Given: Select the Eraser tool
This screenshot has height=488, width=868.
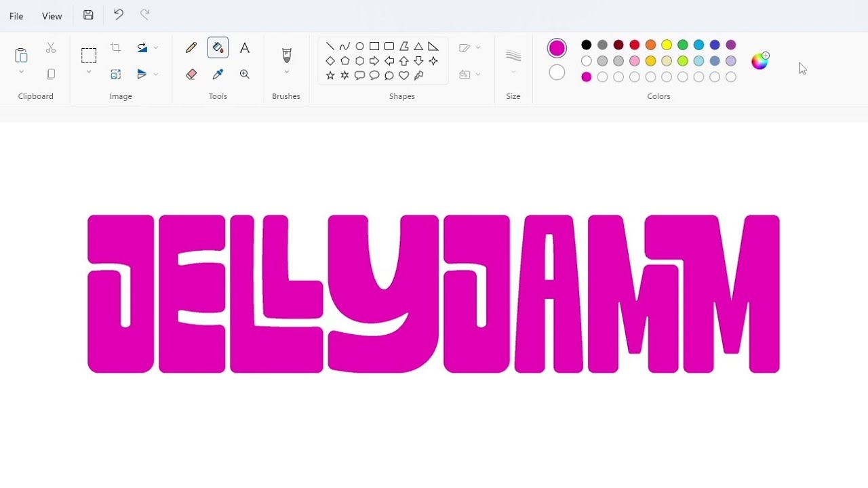Looking at the screenshot, I should click(191, 74).
